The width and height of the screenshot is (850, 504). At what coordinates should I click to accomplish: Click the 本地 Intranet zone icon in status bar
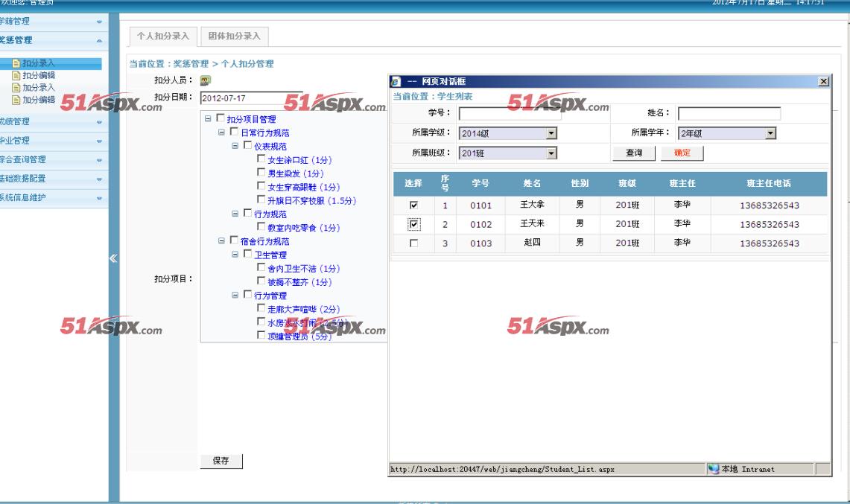click(x=714, y=469)
